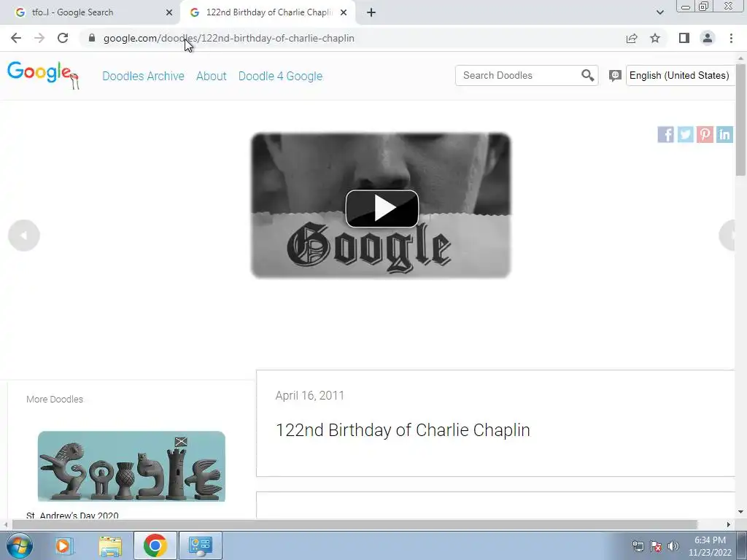This screenshot has height=560, width=747.
Task: Click the network tray icon
Action: click(638, 546)
